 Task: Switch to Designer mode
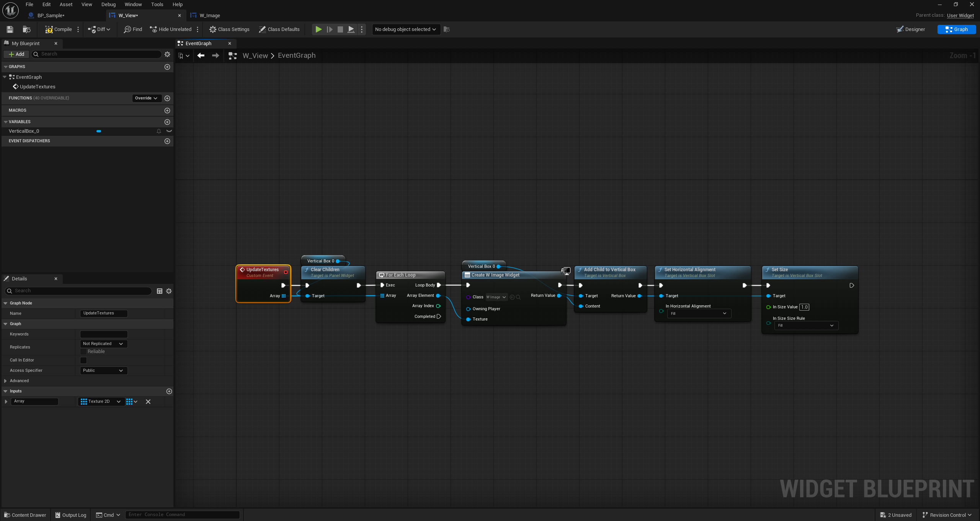pos(910,29)
